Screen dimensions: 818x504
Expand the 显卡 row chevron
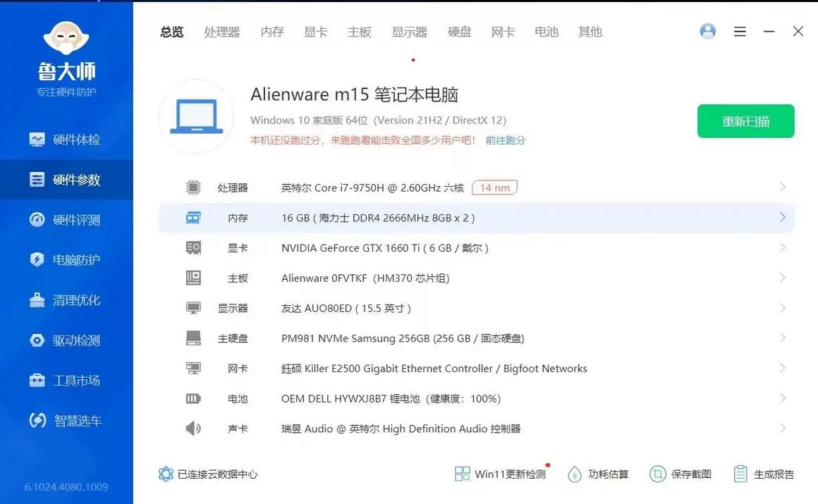[783, 247]
